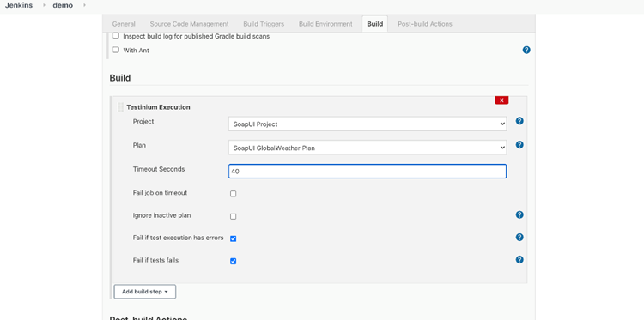Open help for Fail if test execution has errors
Viewport: 644px width, 320px height.
click(519, 237)
